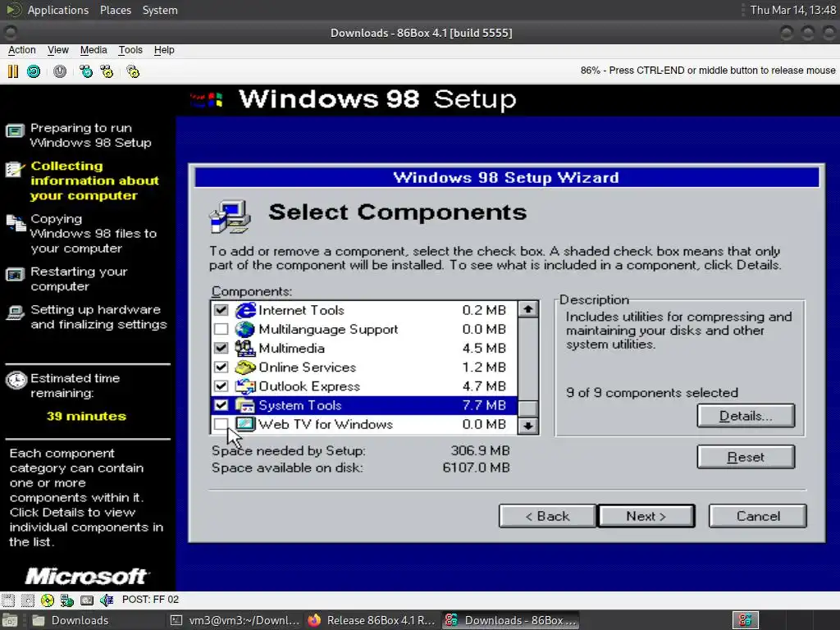This screenshot has width=840, height=630.
Task: Switch to vm3 terminal taskbar window
Action: (x=235, y=620)
